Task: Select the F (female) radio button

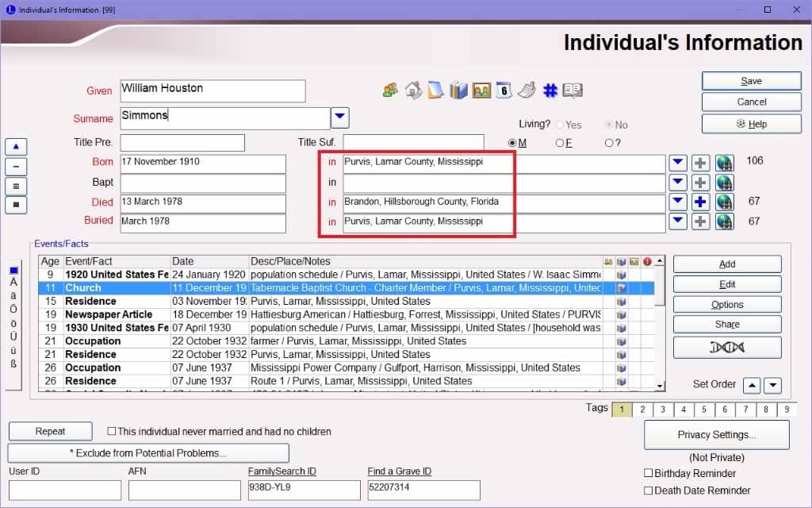Action: click(x=559, y=143)
